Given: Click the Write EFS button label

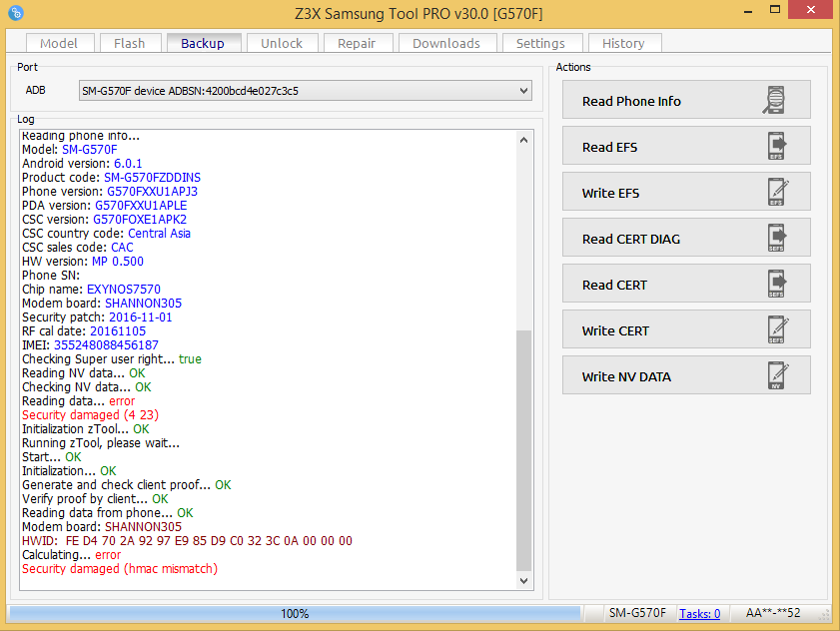Looking at the screenshot, I should click(610, 194).
